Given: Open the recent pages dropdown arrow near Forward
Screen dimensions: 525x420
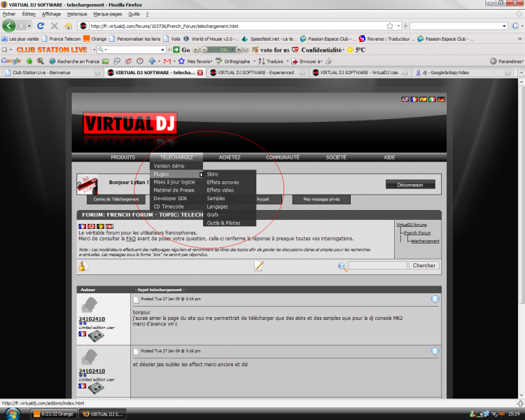Looking at the screenshot, I should pos(29,26).
